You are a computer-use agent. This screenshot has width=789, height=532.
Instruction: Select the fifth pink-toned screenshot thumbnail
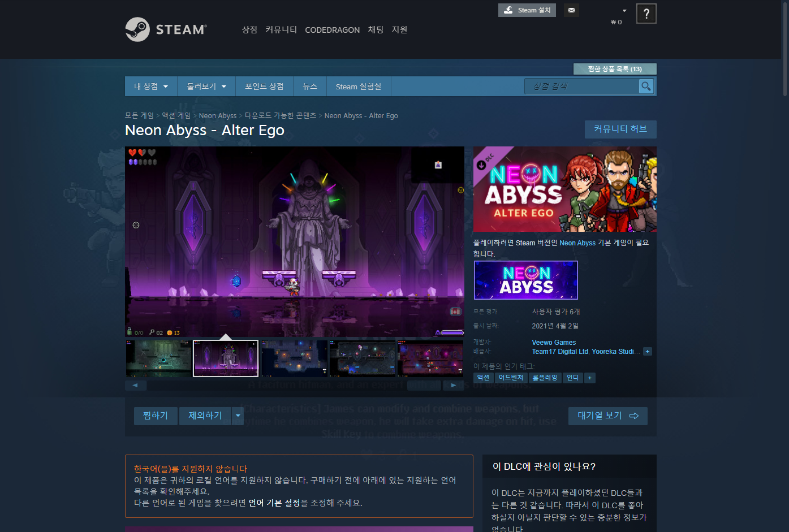(430, 358)
